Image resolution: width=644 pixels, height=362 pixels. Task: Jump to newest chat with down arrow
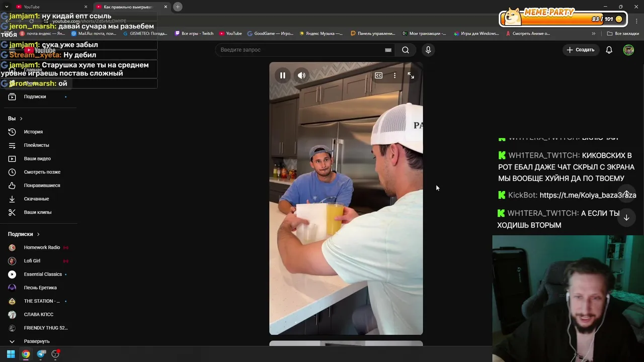[x=626, y=218]
